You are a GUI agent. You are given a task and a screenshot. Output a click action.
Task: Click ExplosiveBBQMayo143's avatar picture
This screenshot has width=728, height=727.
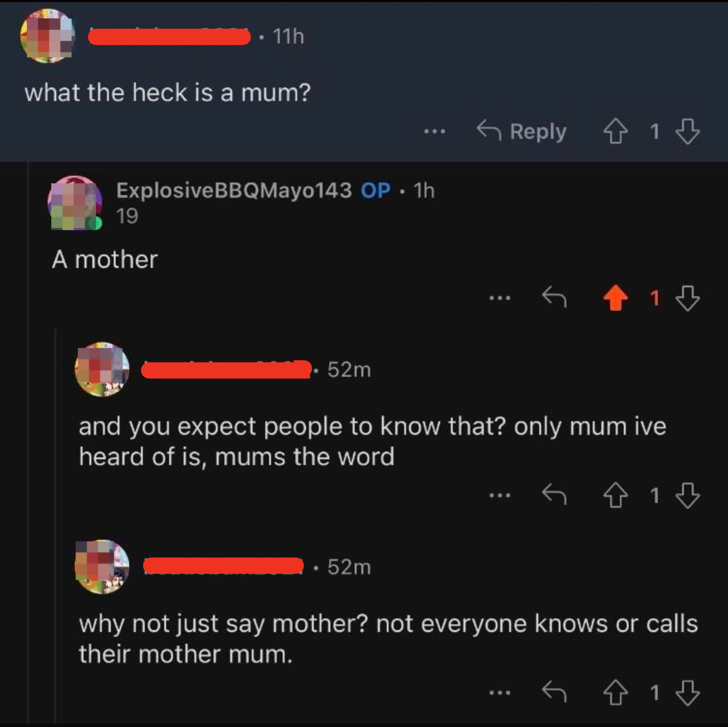click(75, 203)
